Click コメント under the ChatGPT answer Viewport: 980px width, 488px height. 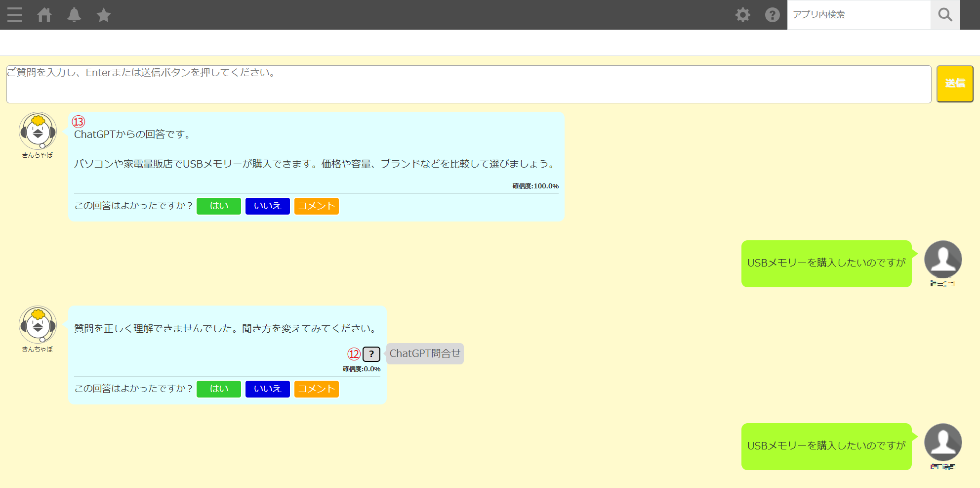click(x=316, y=206)
